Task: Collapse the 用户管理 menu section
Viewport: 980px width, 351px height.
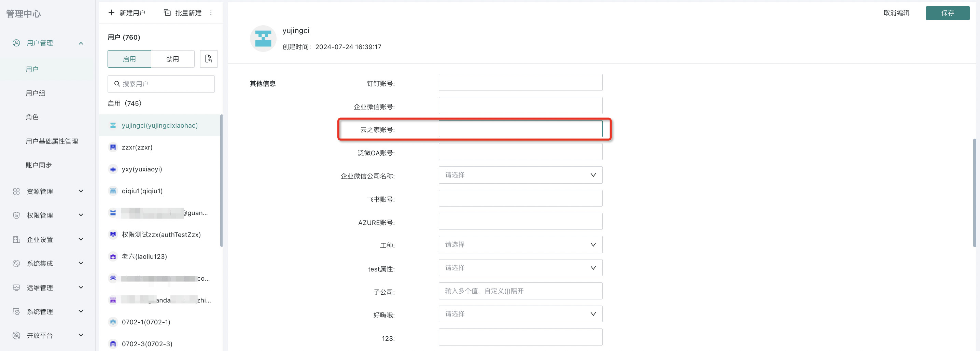Action: [81, 43]
